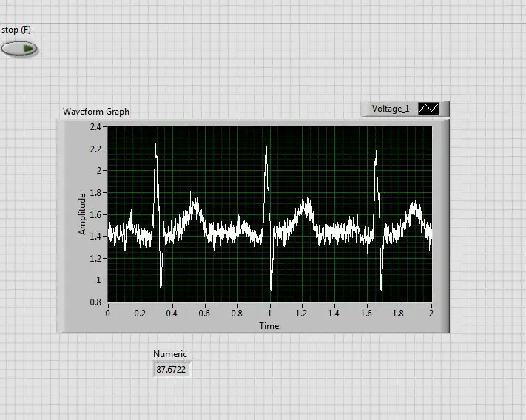The height and width of the screenshot is (420, 526).
Task: Click the 1.6 amplitude scale marker
Action: pyautogui.click(x=95, y=215)
